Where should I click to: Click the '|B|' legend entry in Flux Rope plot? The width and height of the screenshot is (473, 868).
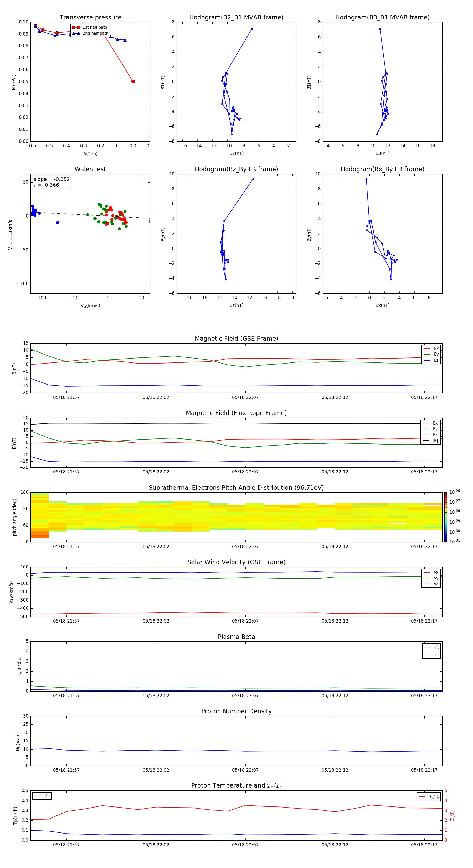(x=431, y=441)
